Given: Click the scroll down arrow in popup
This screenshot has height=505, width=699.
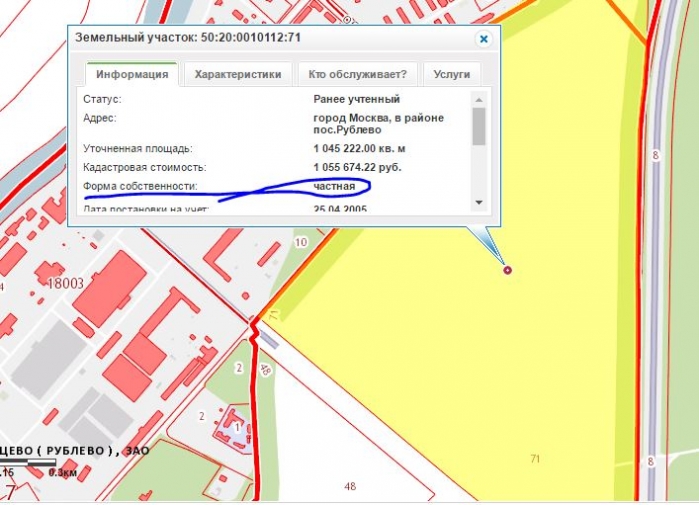Looking at the screenshot, I should [479, 202].
